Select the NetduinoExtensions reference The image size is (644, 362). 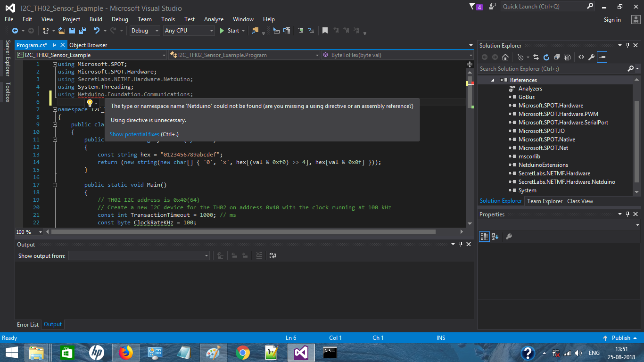543,165
